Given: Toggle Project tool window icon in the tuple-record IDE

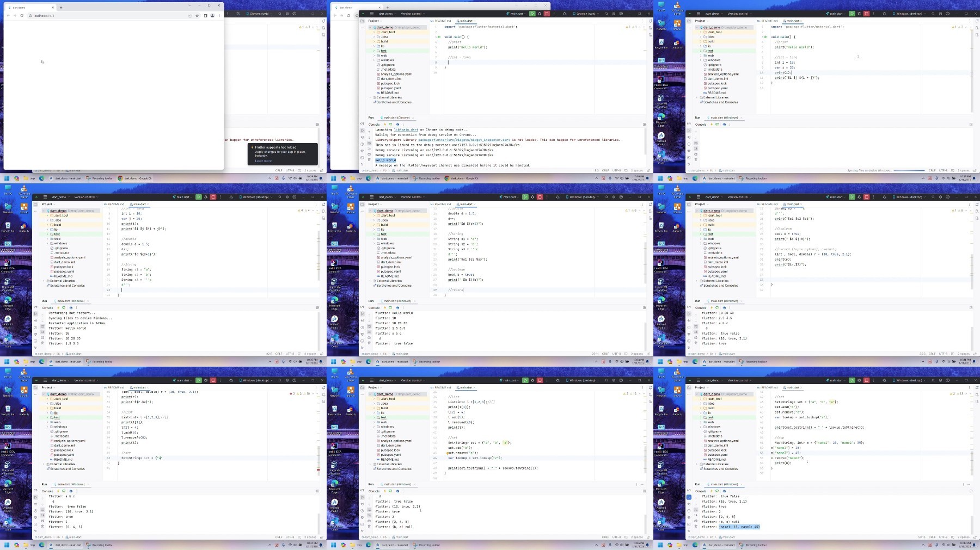Looking at the screenshot, I should click(689, 204).
